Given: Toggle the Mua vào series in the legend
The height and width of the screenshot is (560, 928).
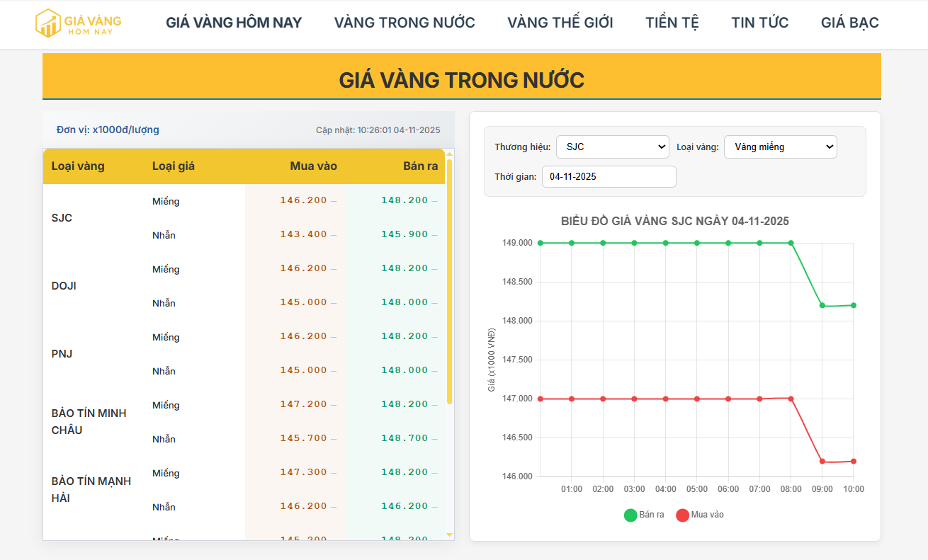Looking at the screenshot, I should (x=703, y=515).
